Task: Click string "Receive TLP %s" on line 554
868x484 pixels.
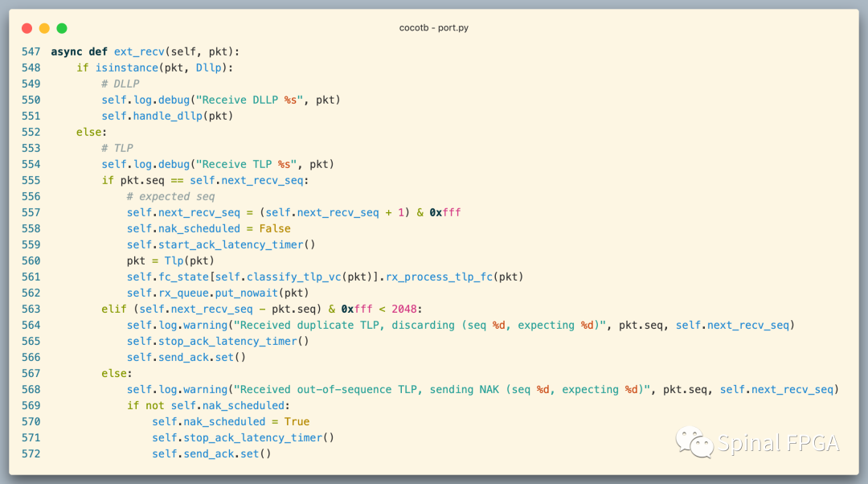Action: 247,164
